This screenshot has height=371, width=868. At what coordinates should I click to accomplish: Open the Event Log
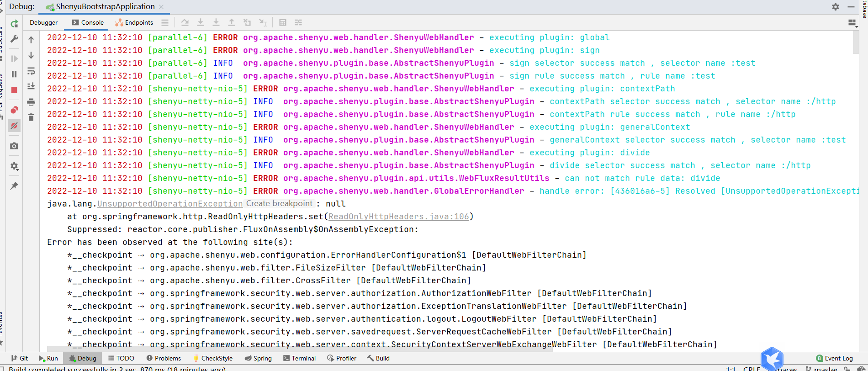[834, 358]
